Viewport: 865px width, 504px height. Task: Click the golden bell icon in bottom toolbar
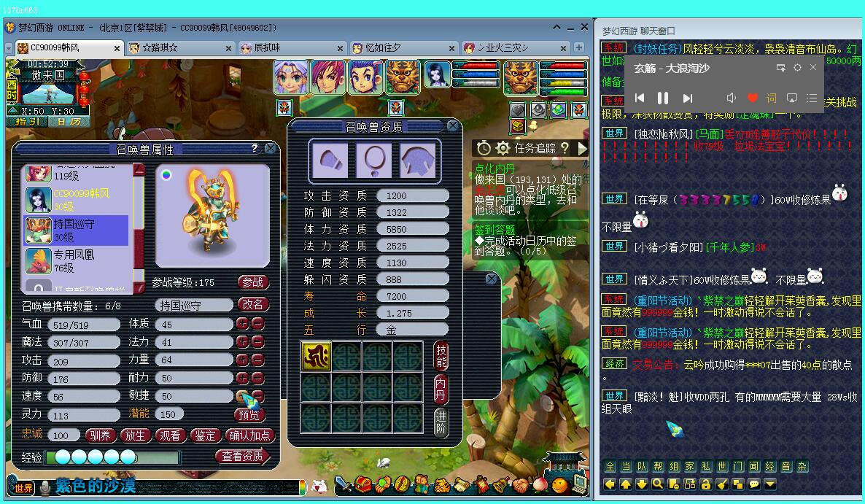tap(500, 485)
